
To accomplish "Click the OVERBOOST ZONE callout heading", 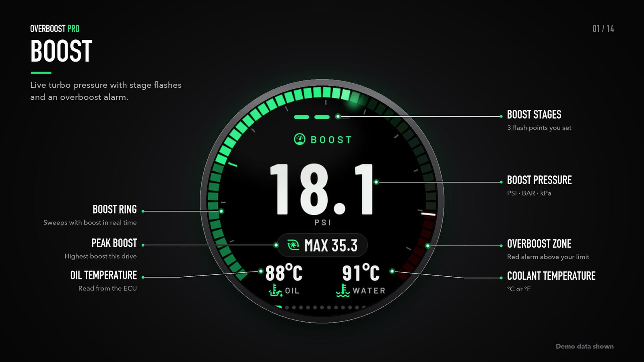I will [539, 244].
